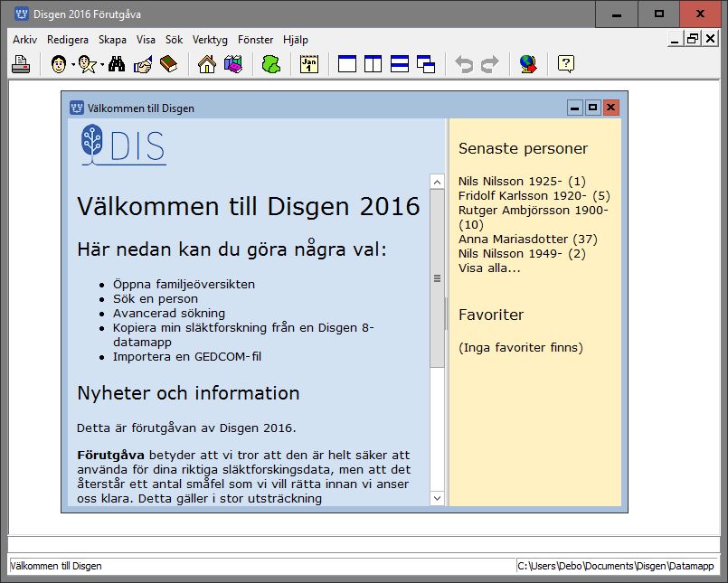Click the red book icon
728x583 pixels.
pos(168,64)
